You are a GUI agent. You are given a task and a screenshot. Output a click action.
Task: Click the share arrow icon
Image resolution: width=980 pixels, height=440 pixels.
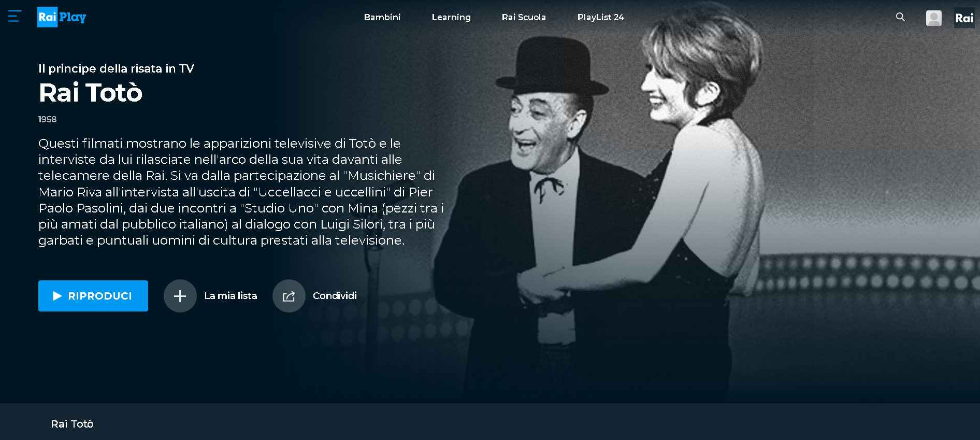pyautogui.click(x=289, y=296)
